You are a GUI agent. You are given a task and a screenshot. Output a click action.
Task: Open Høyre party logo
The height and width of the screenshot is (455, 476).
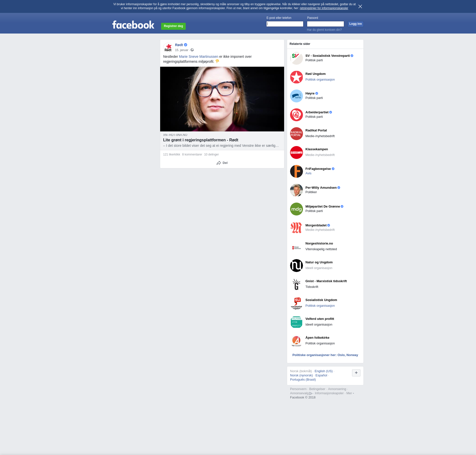pos(297,96)
